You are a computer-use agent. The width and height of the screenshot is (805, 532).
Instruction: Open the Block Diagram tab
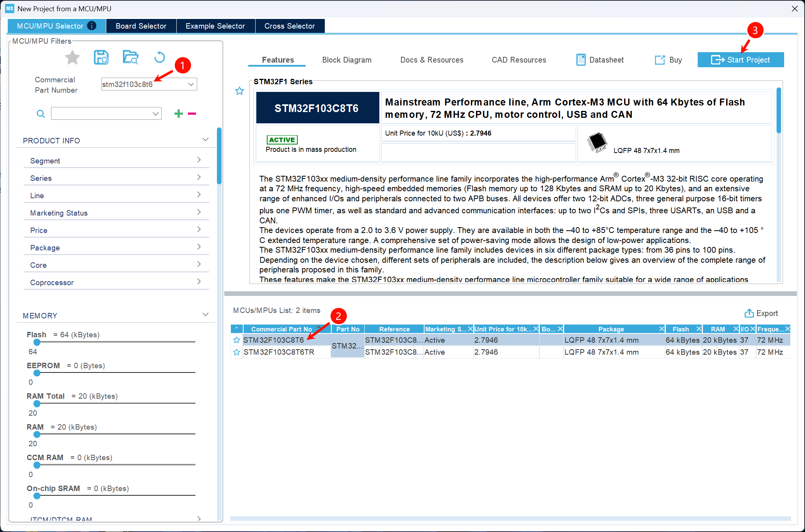pos(347,60)
